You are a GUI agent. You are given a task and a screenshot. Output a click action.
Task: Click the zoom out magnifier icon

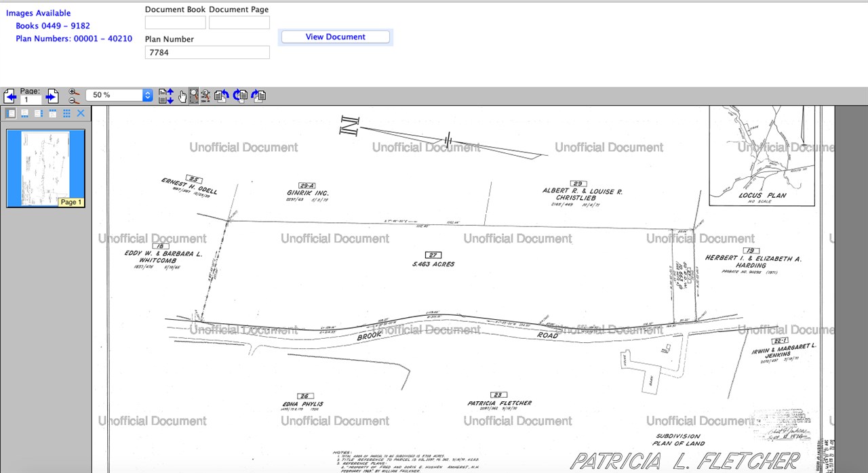click(x=73, y=100)
